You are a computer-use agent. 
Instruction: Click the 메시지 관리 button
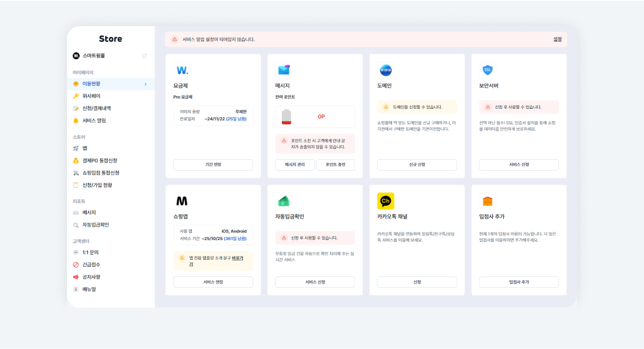tap(295, 164)
